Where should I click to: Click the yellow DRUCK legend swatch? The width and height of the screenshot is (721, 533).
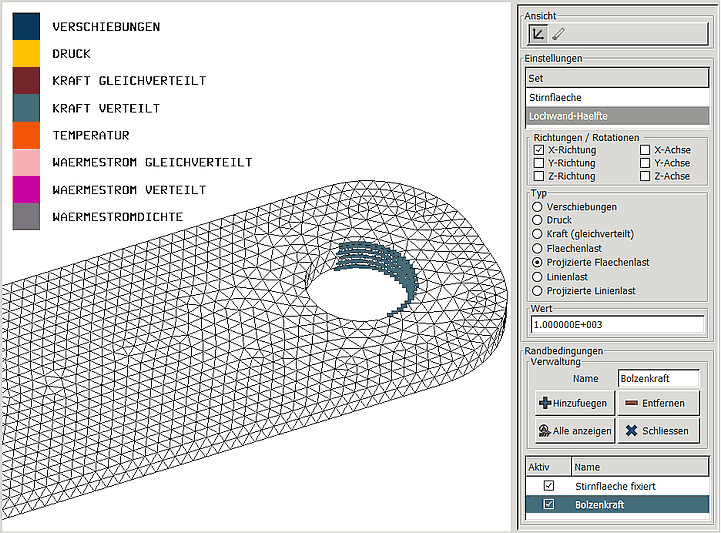26,54
